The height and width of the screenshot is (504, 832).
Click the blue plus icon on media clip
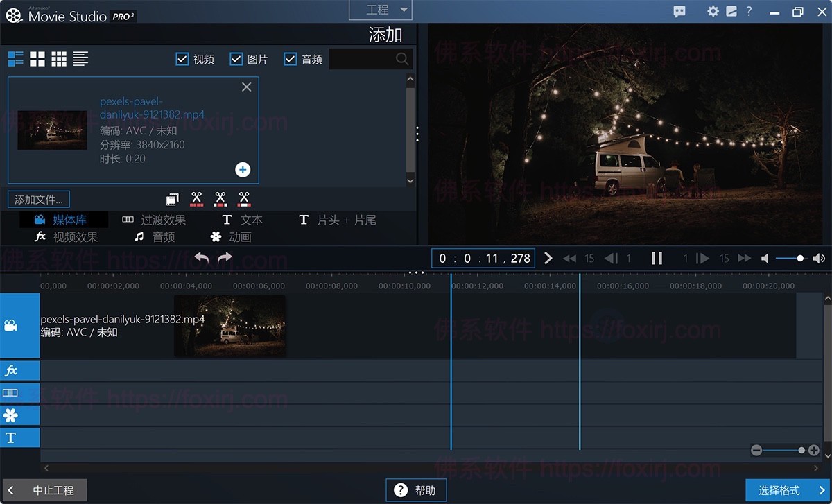tap(243, 170)
